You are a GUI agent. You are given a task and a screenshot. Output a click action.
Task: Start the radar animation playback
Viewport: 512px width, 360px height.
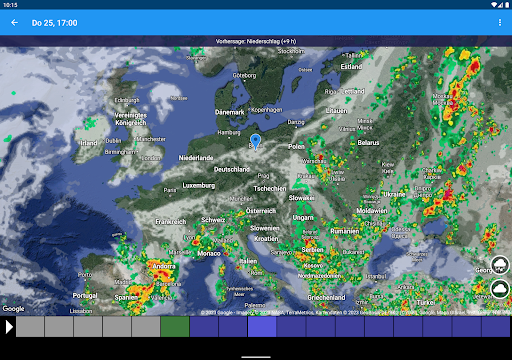(9, 327)
